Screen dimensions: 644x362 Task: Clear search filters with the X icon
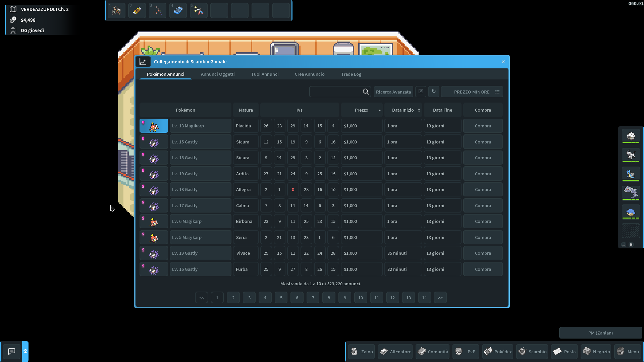(x=421, y=92)
